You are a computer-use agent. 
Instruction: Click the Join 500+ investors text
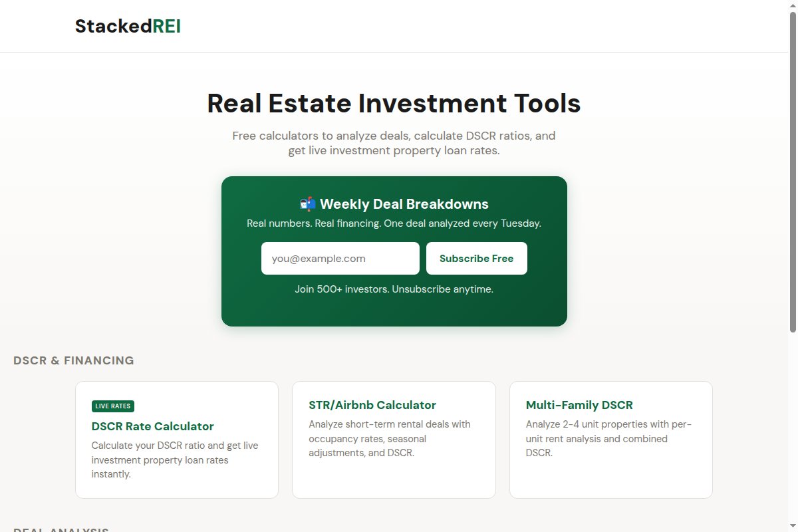pos(394,289)
